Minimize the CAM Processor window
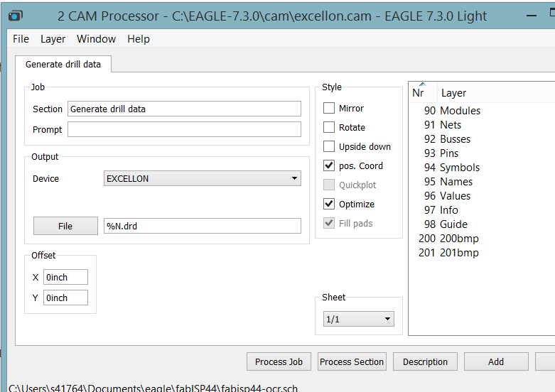Viewport: 555px width, 392px height. 532,16
